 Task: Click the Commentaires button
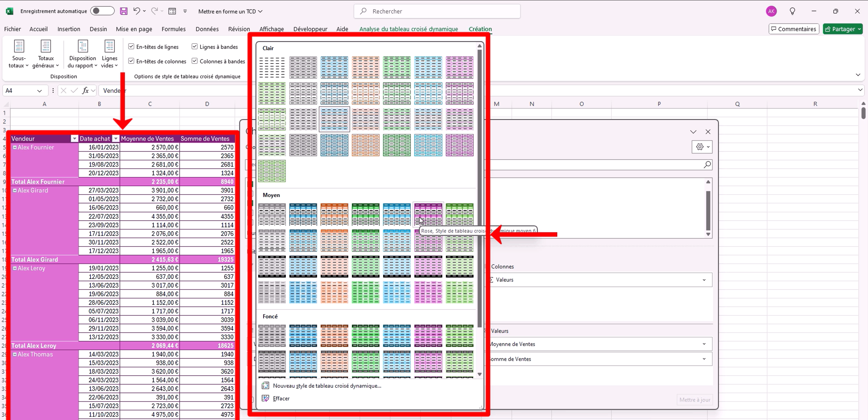pos(793,29)
